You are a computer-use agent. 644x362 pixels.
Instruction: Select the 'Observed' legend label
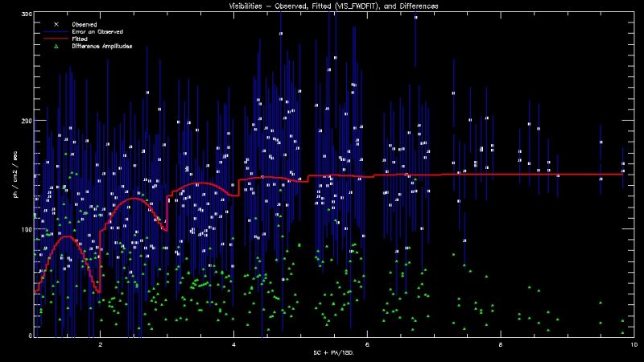point(85,24)
